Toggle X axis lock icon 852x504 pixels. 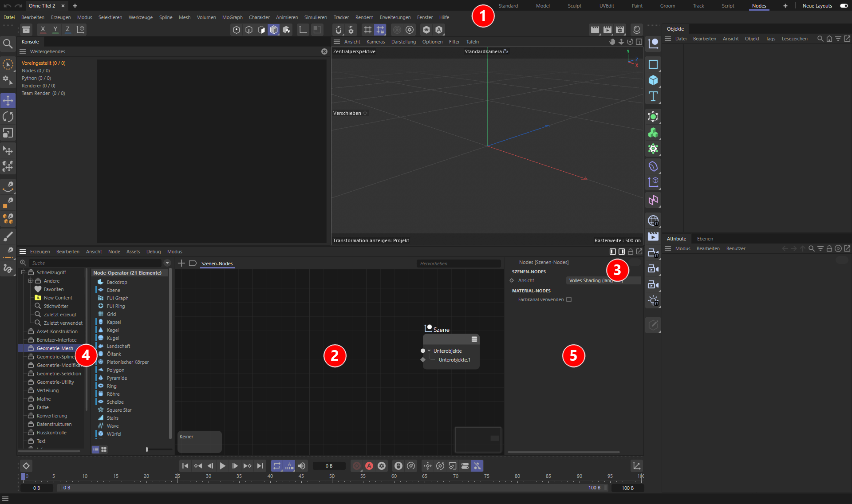(43, 30)
